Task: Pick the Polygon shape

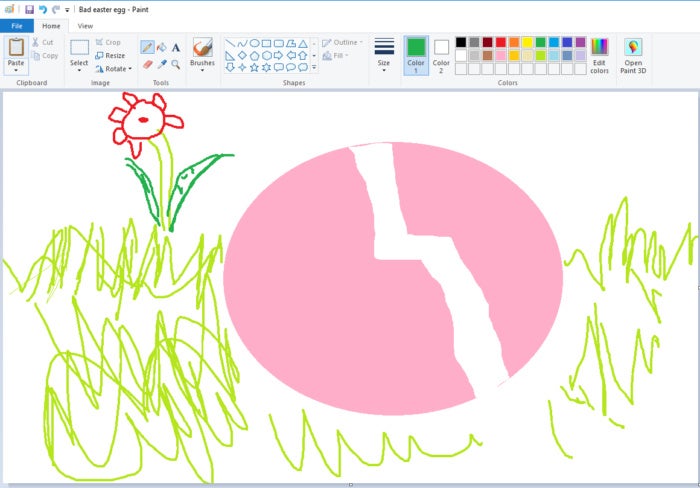Action: 291,43
